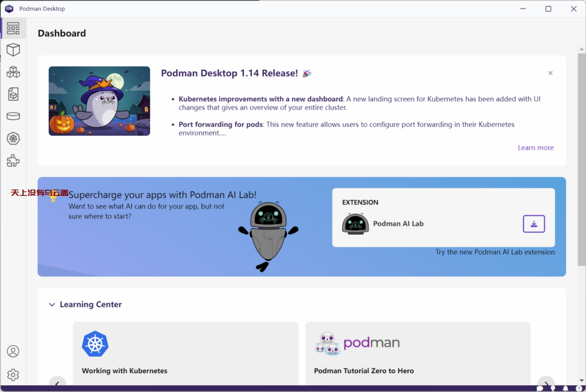Image resolution: width=586 pixels, height=392 pixels.
Task: Dismiss the 1.14 release notes banner
Action: 550,73
